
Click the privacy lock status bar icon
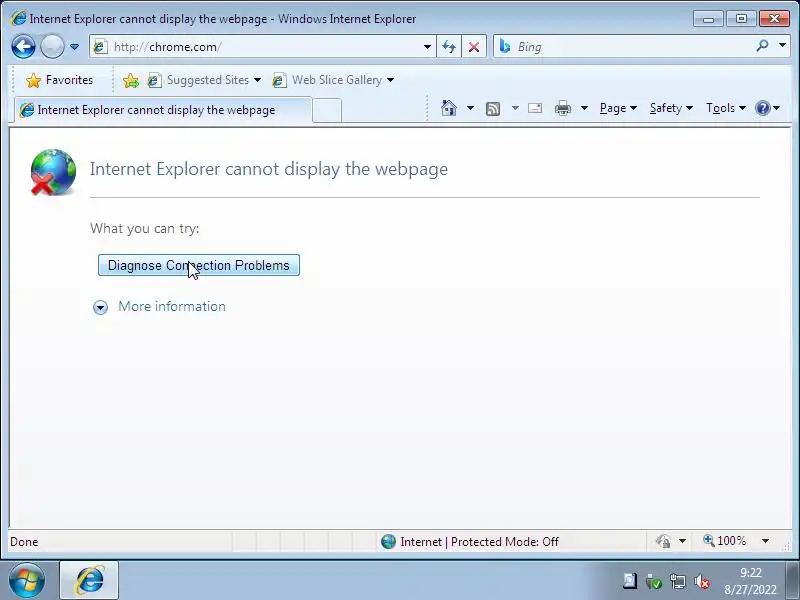click(663, 541)
